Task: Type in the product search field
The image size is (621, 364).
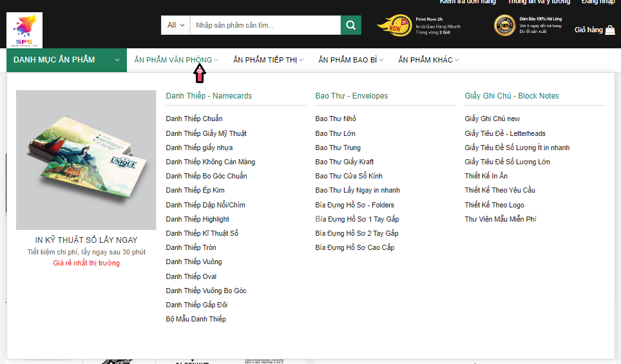Action: point(264,25)
